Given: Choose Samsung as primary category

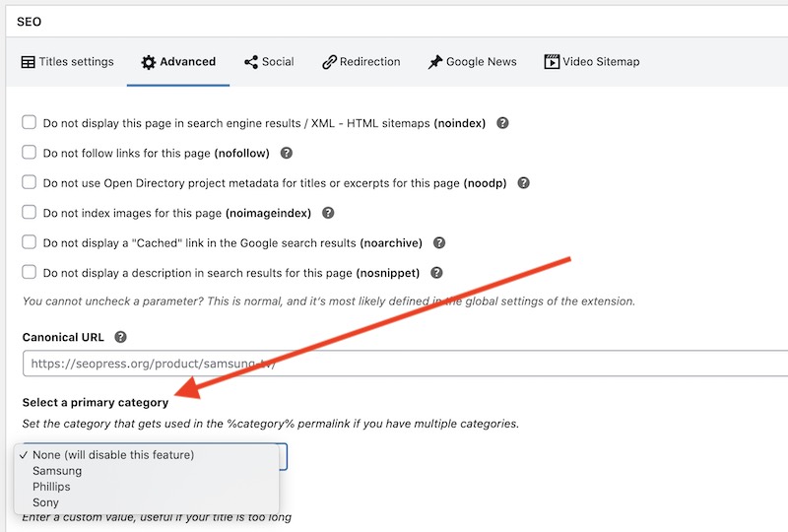Looking at the screenshot, I should click(x=146, y=471).
